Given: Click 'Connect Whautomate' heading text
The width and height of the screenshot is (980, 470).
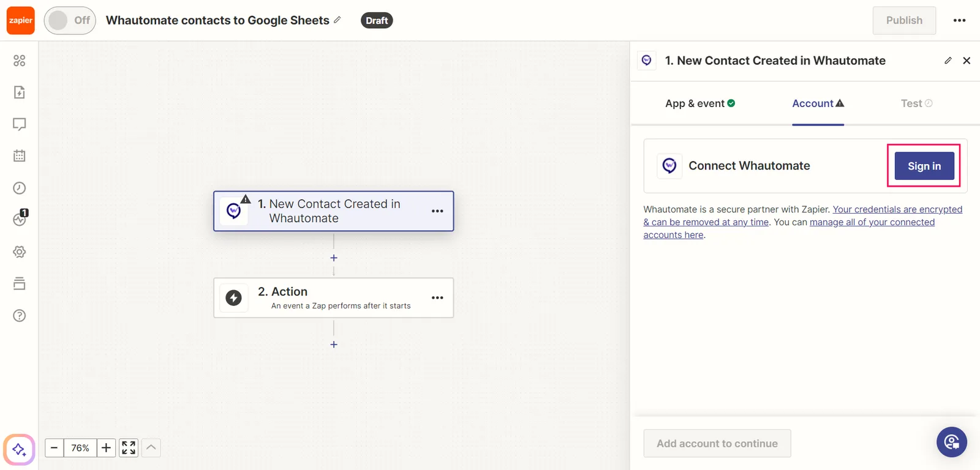Looking at the screenshot, I should pyautogui.click(x=749, y=166).
